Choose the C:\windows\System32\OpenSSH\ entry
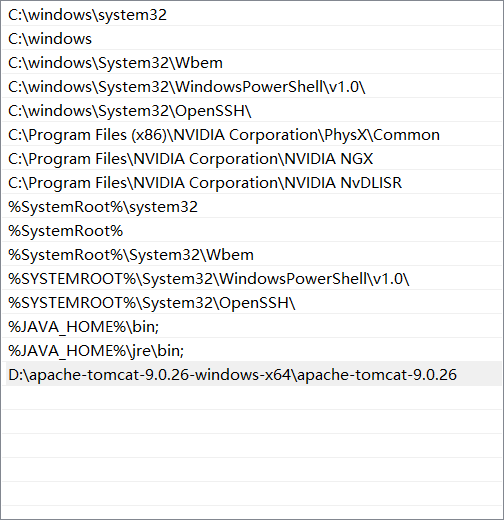The image size is (504, 520). (252, 111)
